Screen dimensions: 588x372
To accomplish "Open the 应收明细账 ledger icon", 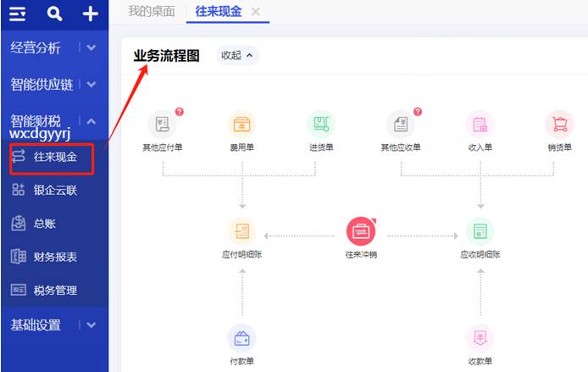I will coord(480,230).
